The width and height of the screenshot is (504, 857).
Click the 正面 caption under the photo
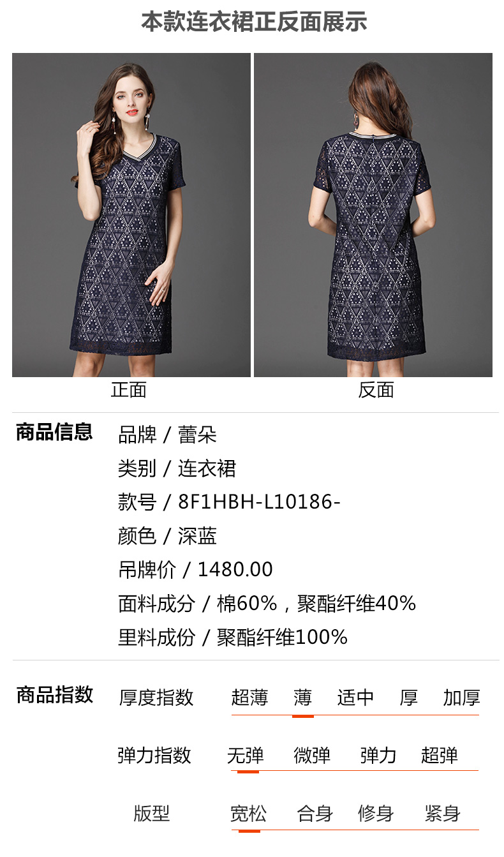129,390
